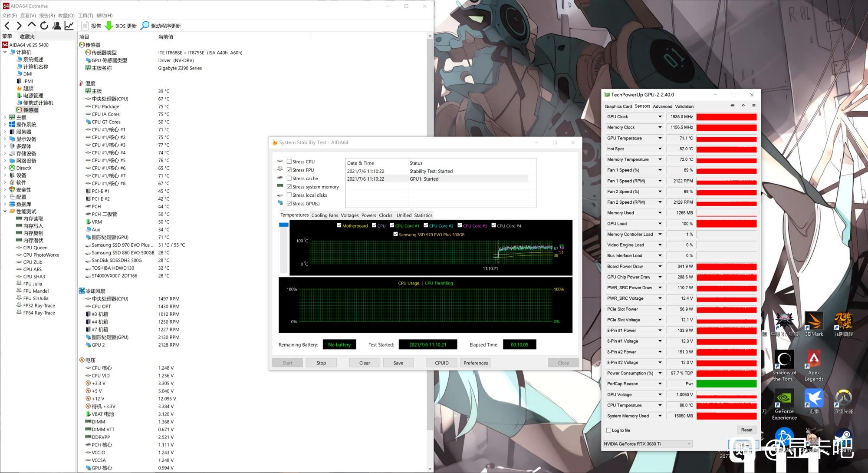868x473 pixels.
Task: Uncheck Stress system memory checkbox
Action: coord(289,187)
